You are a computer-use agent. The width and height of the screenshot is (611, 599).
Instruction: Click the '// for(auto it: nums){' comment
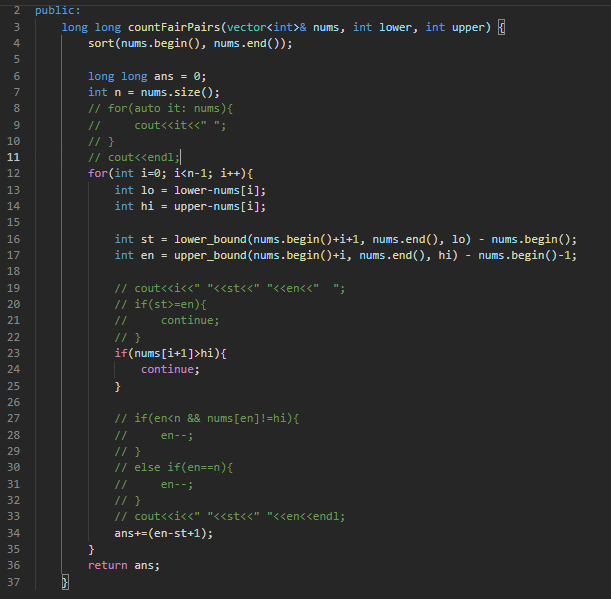(x=160, y=108)
